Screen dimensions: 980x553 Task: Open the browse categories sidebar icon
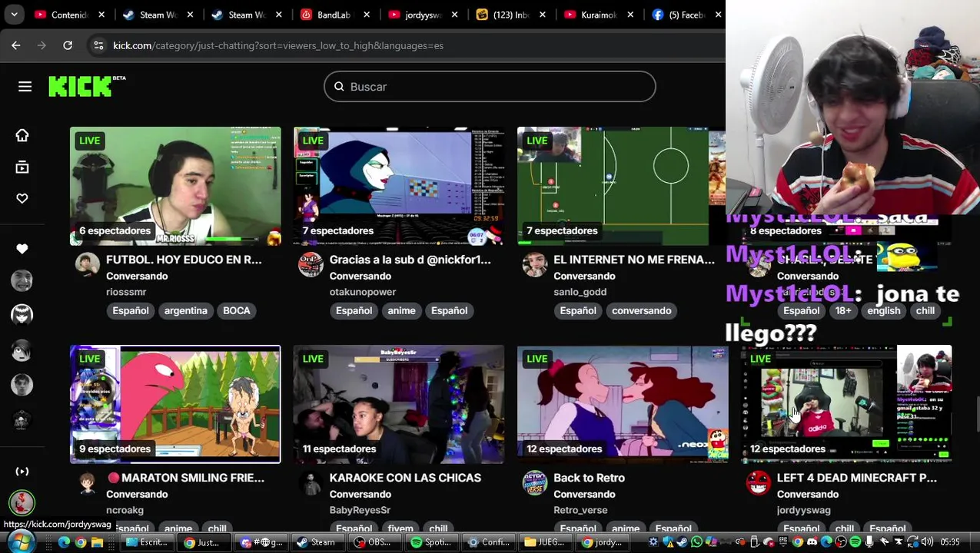point(22,167)
